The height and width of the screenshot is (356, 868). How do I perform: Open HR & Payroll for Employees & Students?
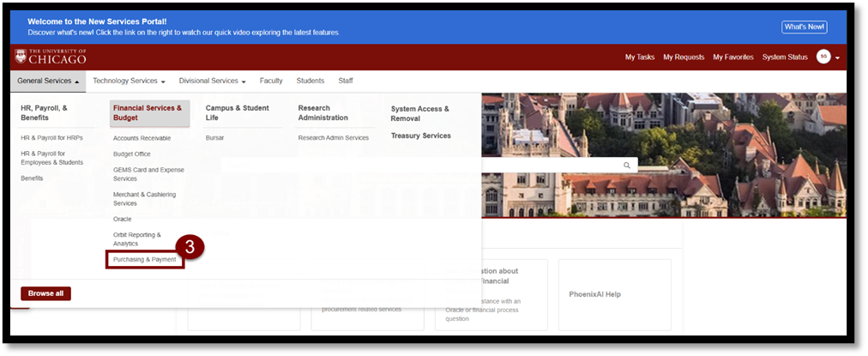(52, 158)
